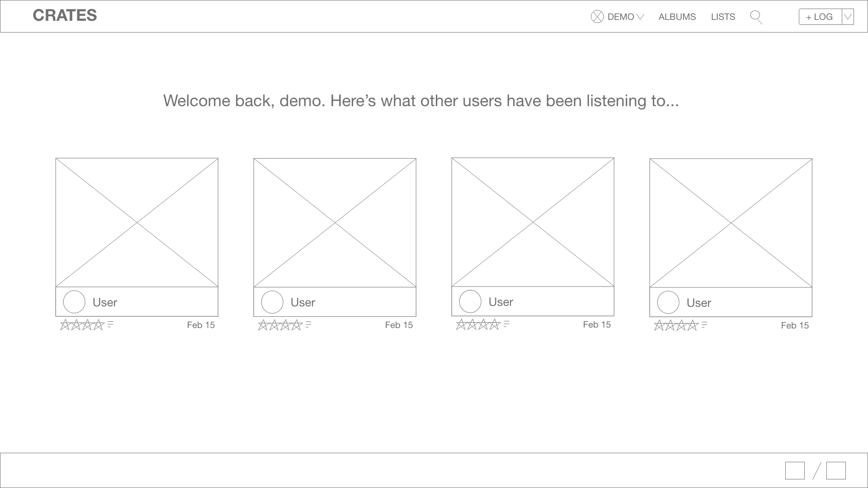Click the CRATES logo to go home
Screen dimensions: 868x488
coord(65,15)
